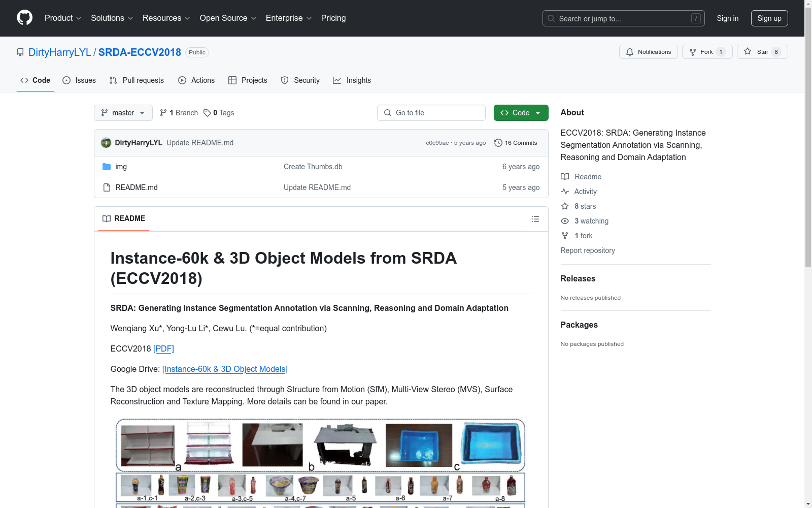Click the bell icon for Notifications
The image size is (812, 508).
pyautogui.click(x=630, y=52)
